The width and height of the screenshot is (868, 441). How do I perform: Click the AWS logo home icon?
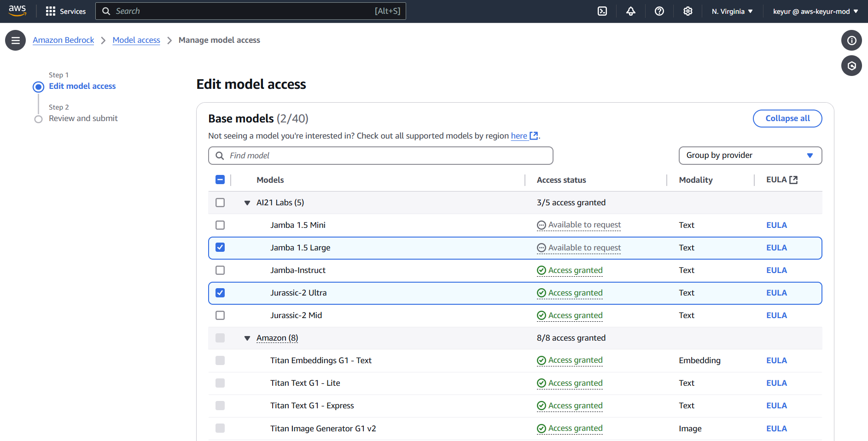tap(17, 11)
